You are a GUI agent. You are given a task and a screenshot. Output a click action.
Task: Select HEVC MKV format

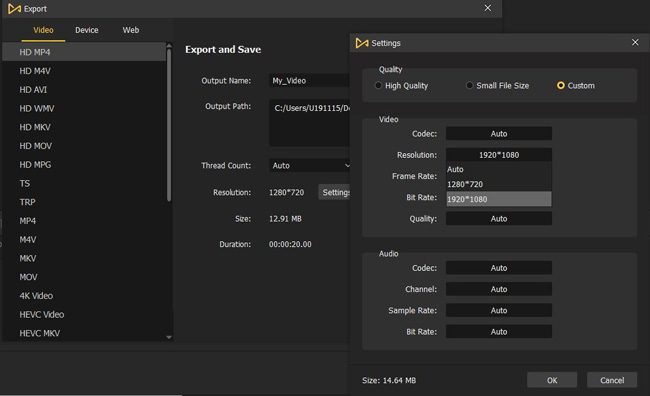click(84, 333)
